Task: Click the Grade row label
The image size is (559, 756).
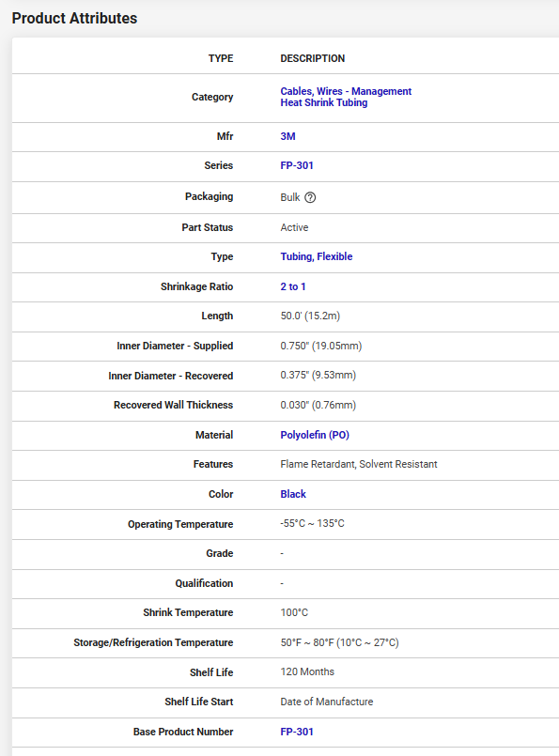Action: [220, 553]
